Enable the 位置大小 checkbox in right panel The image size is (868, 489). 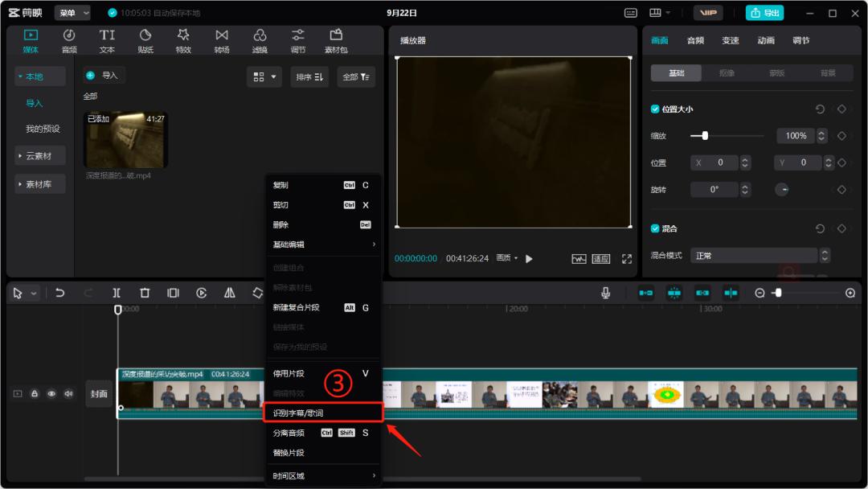tap(655, 110)
